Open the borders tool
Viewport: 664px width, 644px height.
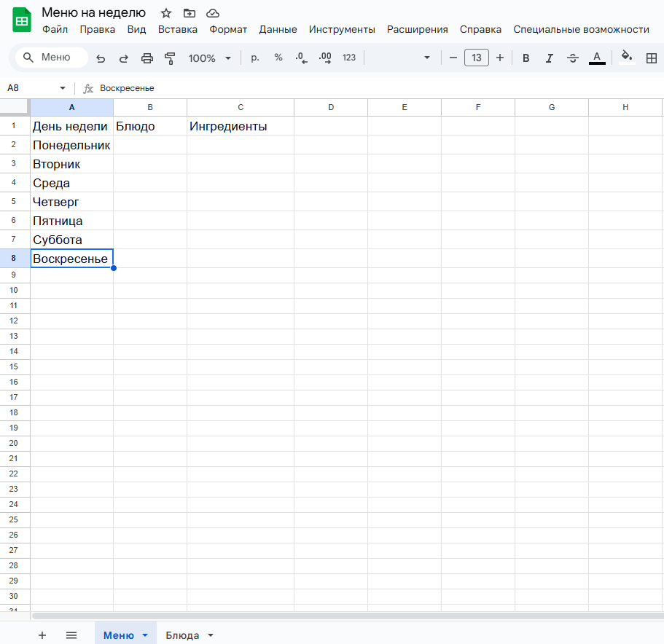pyautogui.click(x=652, y=58)
